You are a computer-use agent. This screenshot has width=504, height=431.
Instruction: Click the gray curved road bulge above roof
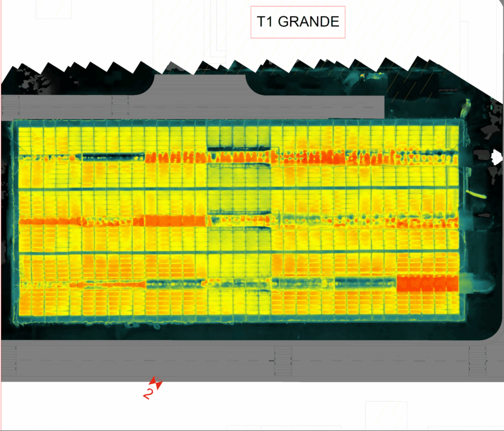click(199, 85)
